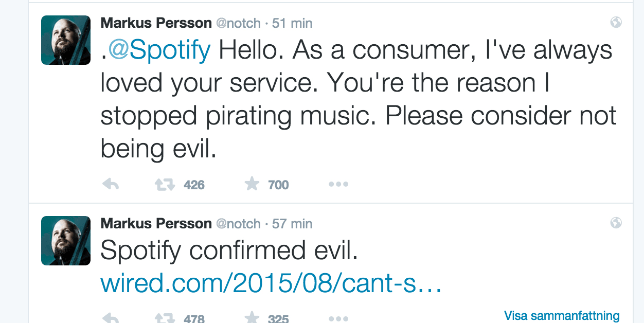Click the @notch handle on the 57 min tweet

(238, 224)
